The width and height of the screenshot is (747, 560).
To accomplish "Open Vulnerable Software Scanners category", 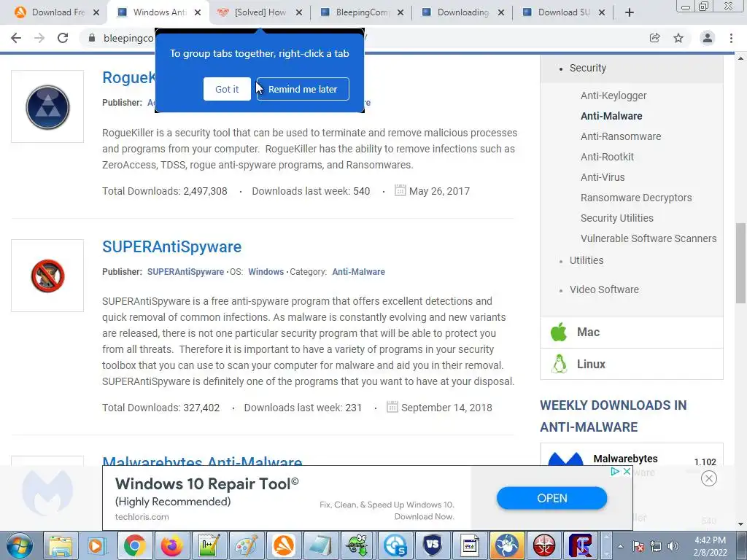I will pyautogui.click(x=649, y=238).
